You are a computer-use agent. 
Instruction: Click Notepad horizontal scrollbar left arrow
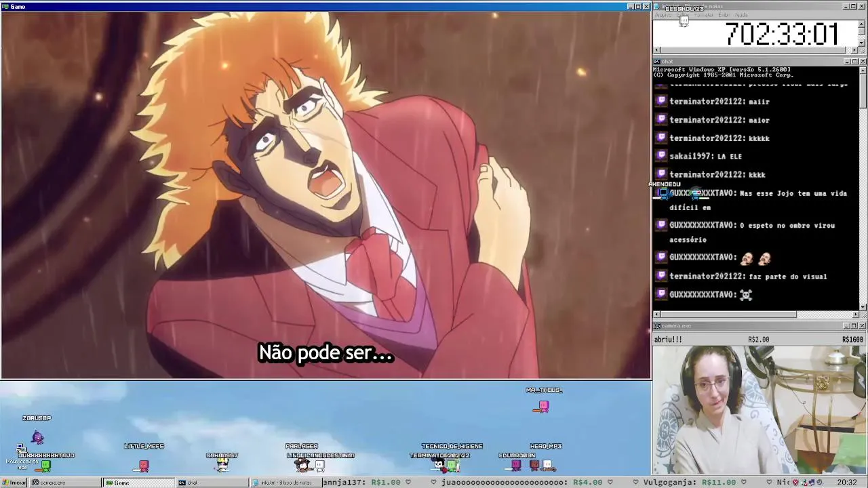(x=657, y=50)
